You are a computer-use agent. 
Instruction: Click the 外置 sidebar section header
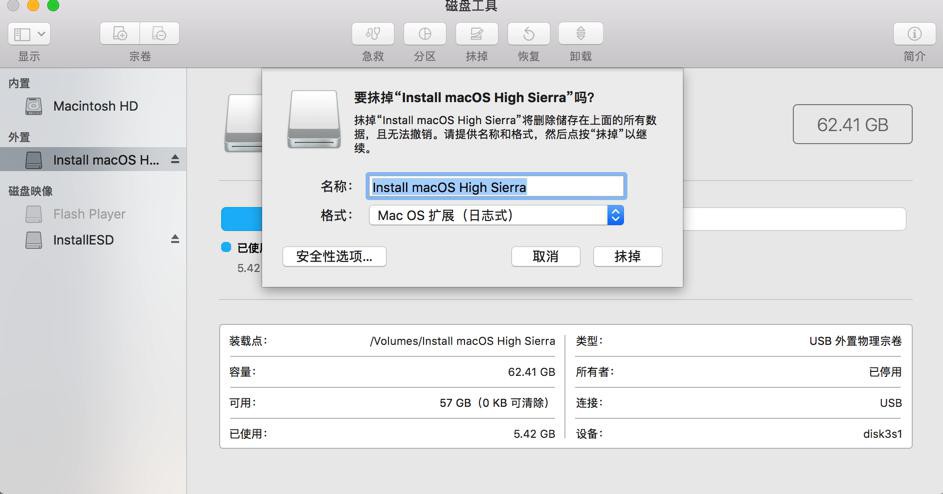(x=19, y=137)
